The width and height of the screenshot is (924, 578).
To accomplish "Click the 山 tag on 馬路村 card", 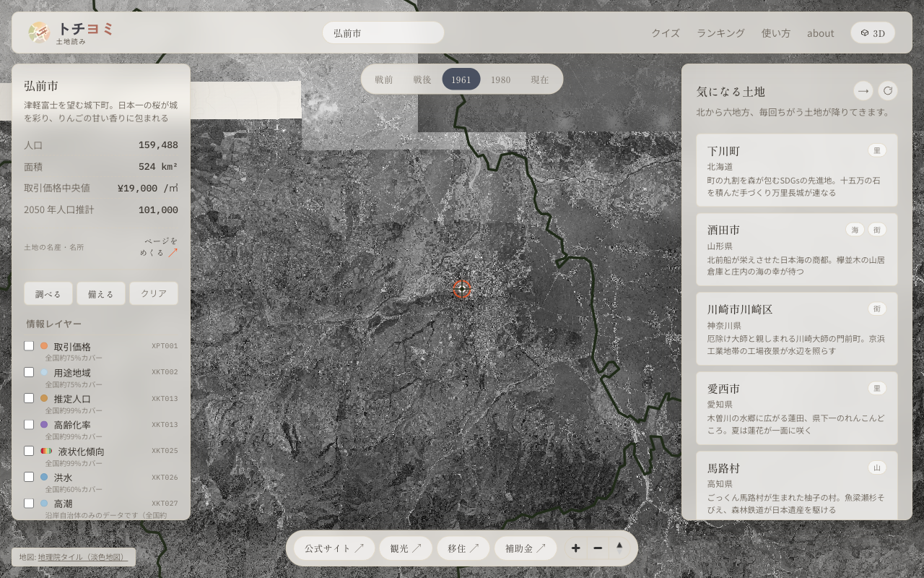I will point(877,467).
